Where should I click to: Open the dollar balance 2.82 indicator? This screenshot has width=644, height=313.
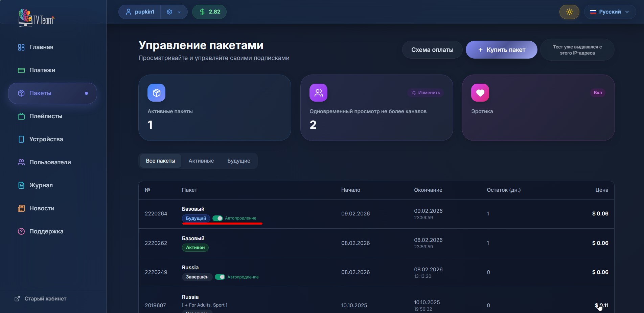coord(209,12)
